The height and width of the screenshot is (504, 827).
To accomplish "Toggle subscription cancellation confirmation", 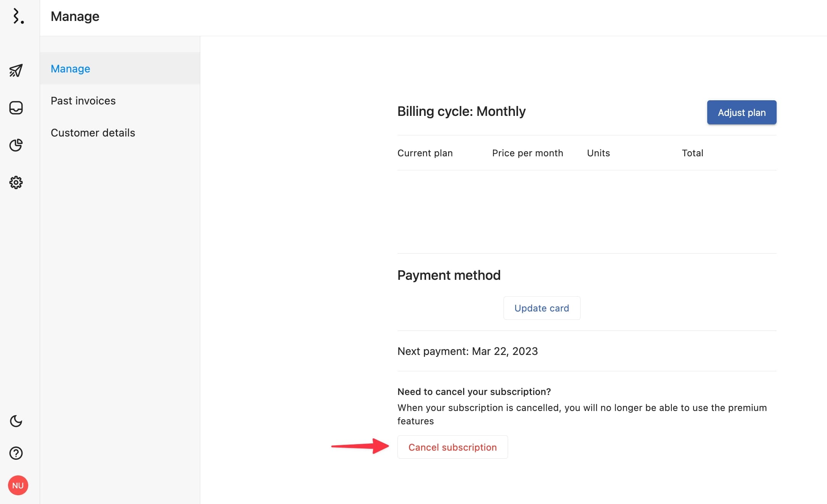I will (452, 447).
